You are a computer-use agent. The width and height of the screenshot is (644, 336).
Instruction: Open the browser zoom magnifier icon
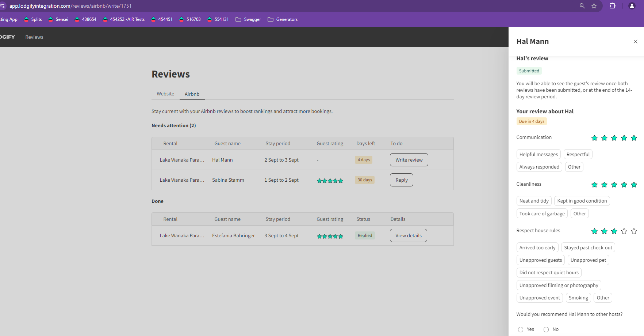(582, 6)
